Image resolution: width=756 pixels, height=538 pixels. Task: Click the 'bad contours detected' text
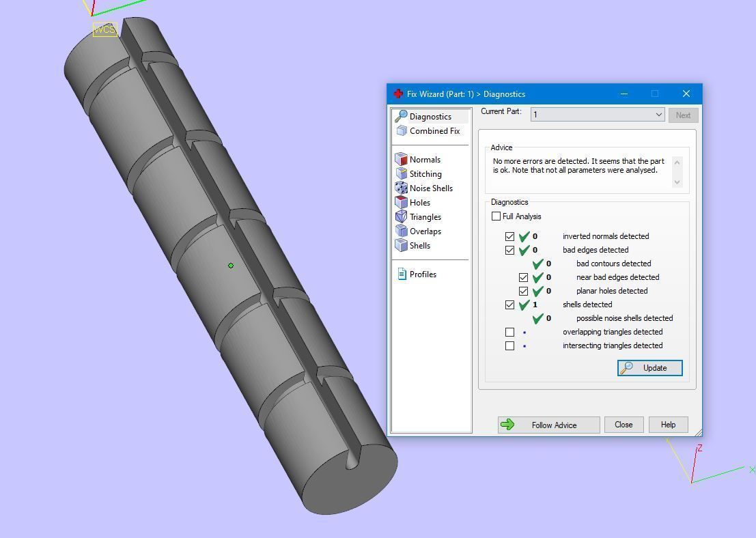pos(613,264)
